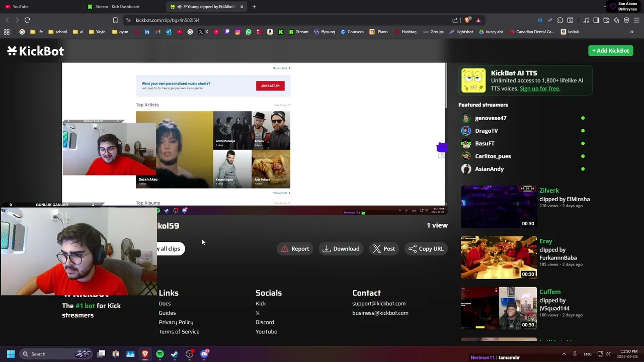Copy the clip URL
This screenshot has height=362, width=644.
tap(426, 249)
